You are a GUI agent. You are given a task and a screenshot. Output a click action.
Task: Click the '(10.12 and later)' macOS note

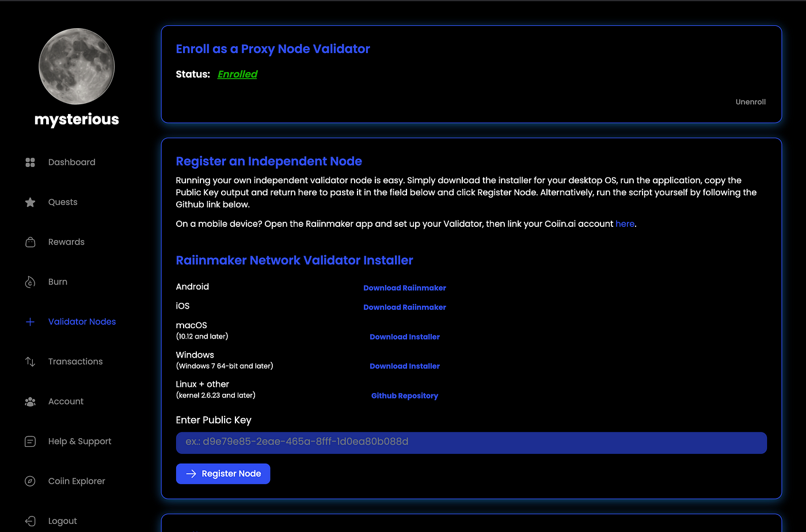point(202,336)
